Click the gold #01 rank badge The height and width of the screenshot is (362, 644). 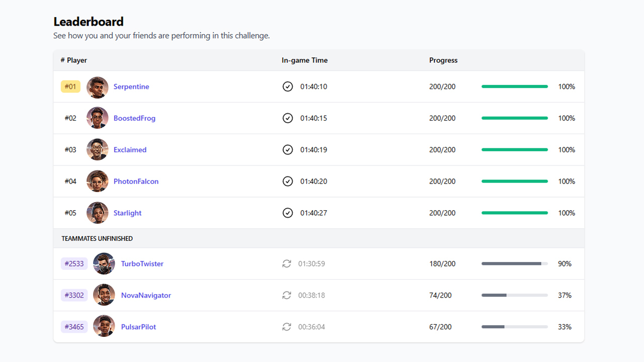click(x=70, y=86)
